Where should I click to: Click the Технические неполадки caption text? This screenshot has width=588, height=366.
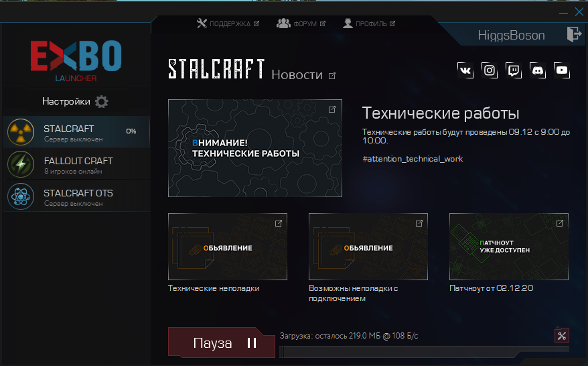point(214,288)
